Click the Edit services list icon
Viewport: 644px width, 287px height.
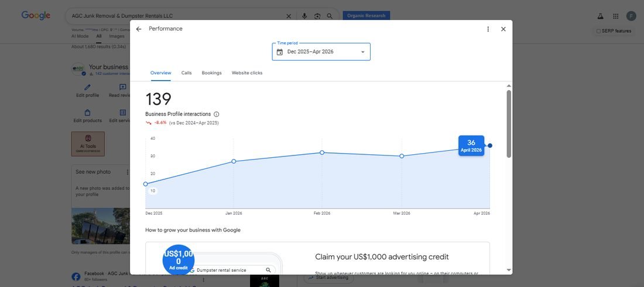(x=123, y=112)
